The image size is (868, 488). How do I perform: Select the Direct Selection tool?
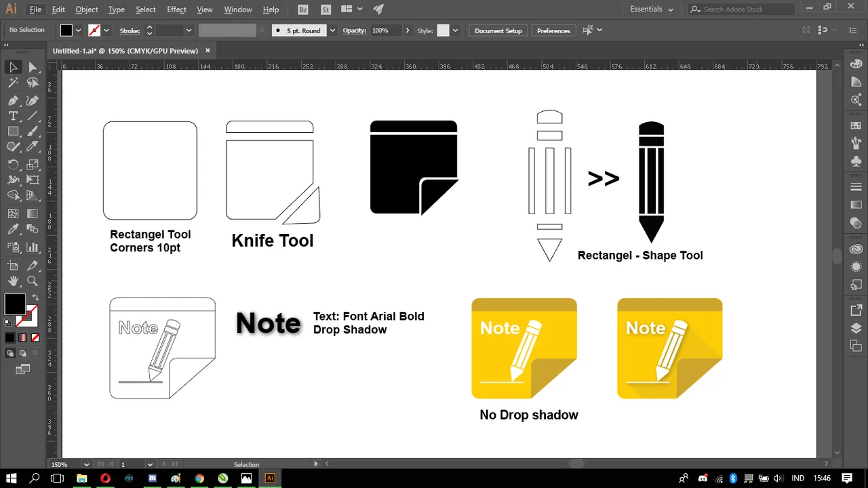(33, 67)
